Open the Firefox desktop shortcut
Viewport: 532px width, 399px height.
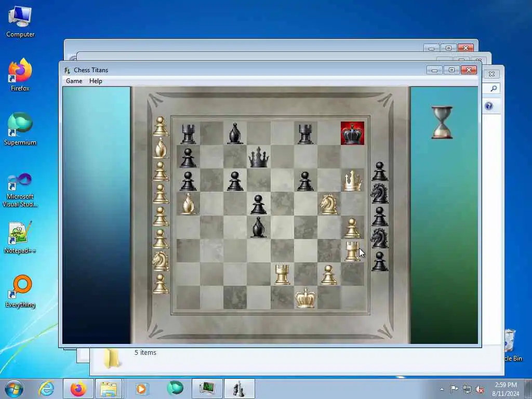[x=20, y=75]
